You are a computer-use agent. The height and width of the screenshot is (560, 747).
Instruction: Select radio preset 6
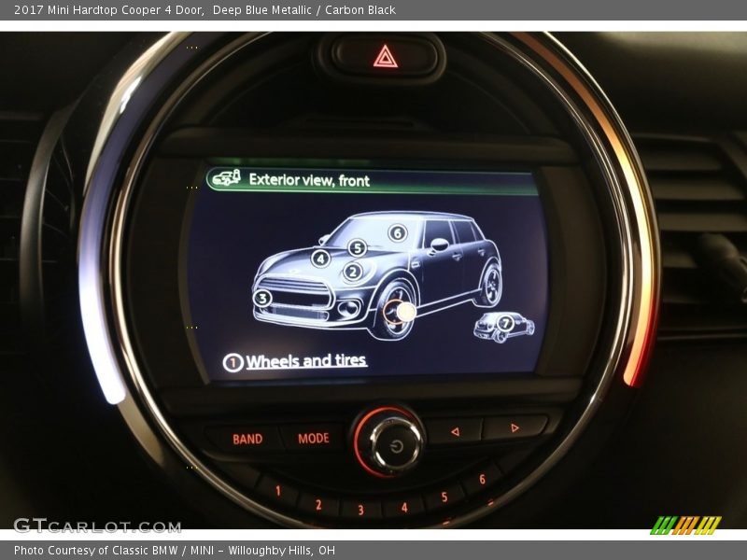pyautogui.click(x=482, y=479)
